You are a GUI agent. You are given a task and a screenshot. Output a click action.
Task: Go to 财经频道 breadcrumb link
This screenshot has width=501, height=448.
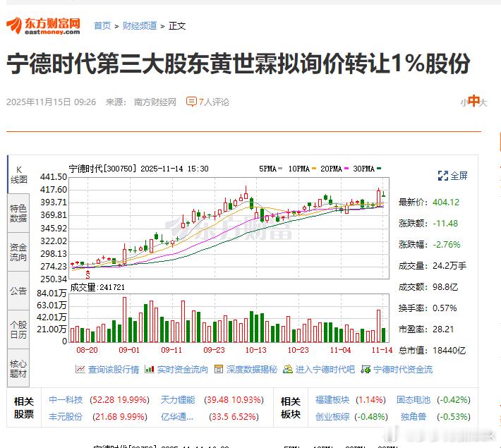pos(140,25)
